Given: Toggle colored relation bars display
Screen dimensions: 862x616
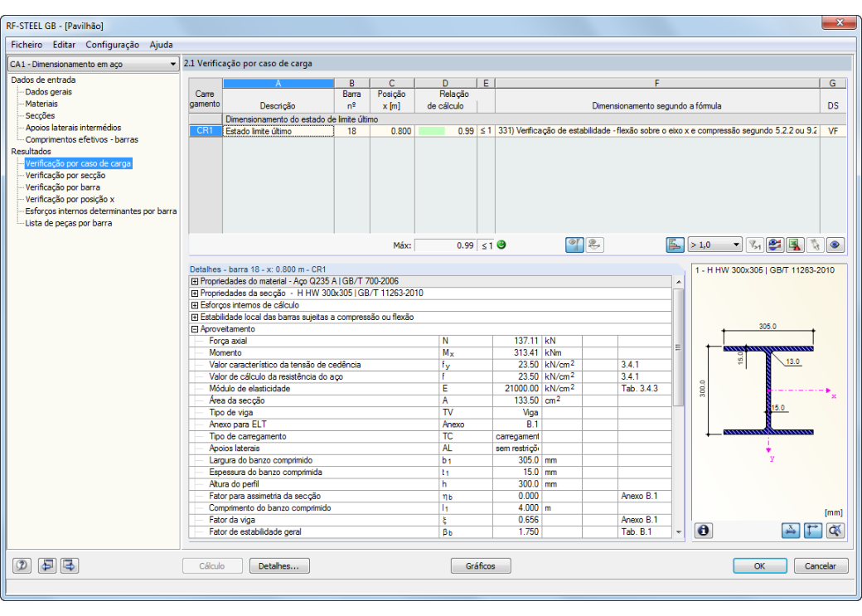Looking at the screenshot, I should click(675, 245).
